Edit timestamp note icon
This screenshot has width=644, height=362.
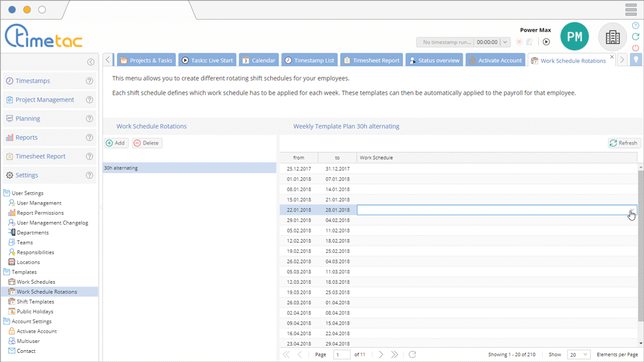530,42
